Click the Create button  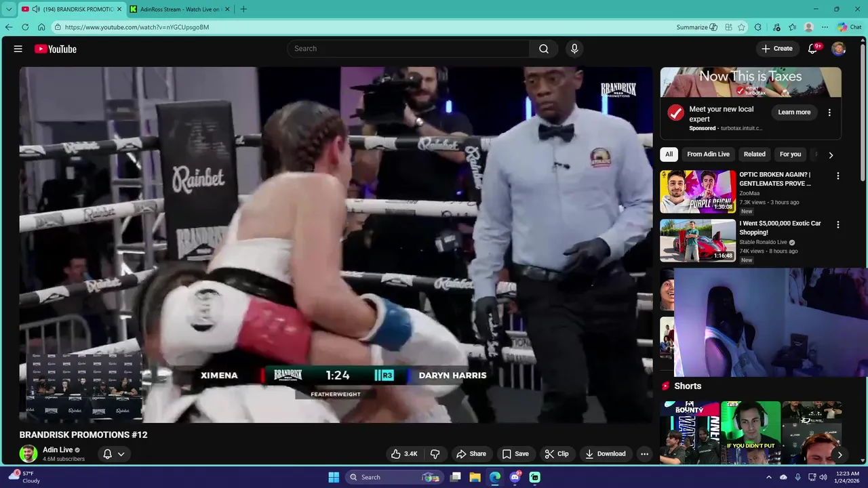777,49
